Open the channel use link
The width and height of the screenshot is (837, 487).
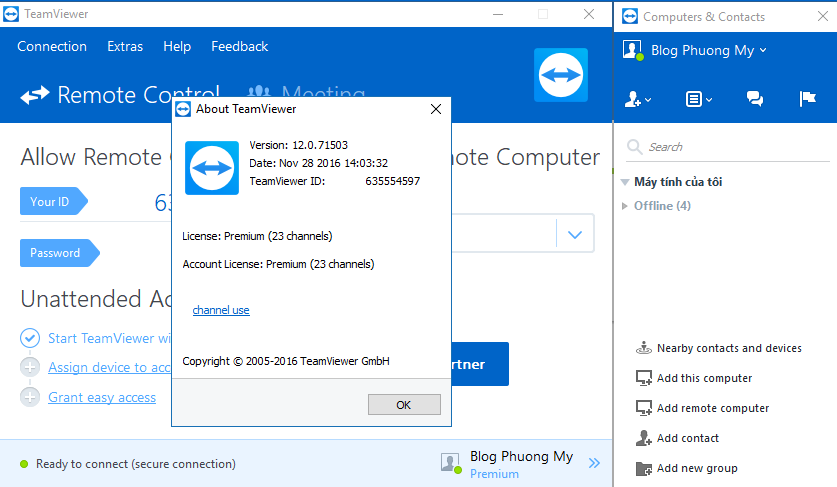point(221,310)
